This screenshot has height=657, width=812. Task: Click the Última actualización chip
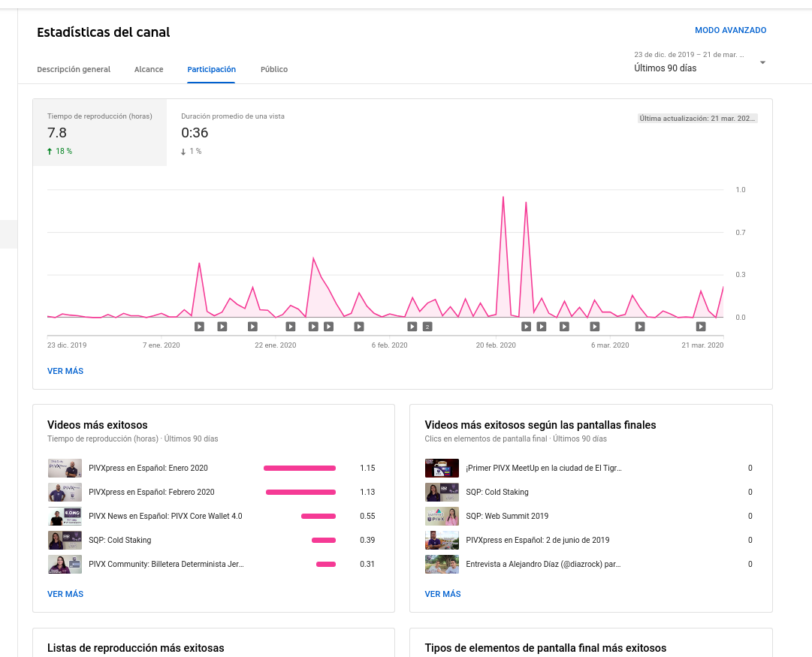click(x=698, y=119)
